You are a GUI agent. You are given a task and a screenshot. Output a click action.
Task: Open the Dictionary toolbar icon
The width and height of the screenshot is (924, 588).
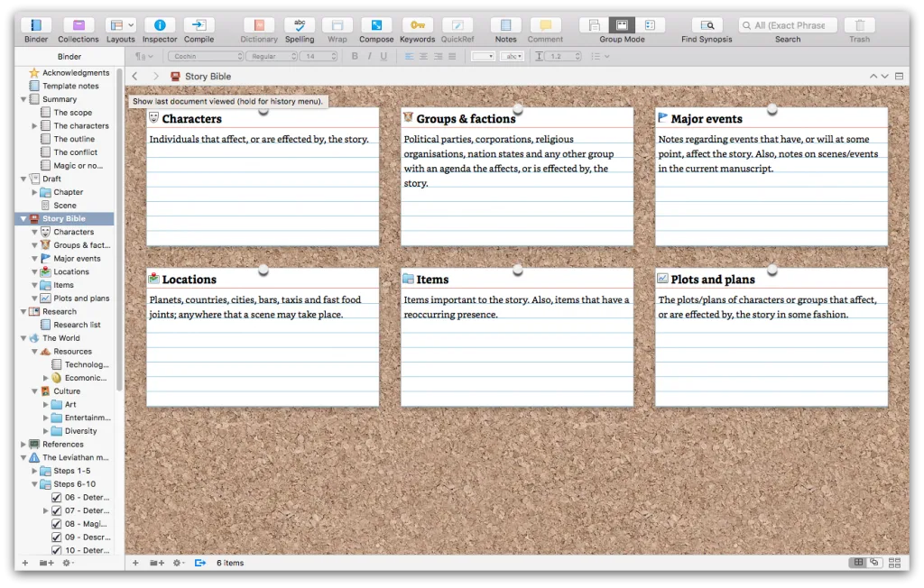tap(259, 25)
